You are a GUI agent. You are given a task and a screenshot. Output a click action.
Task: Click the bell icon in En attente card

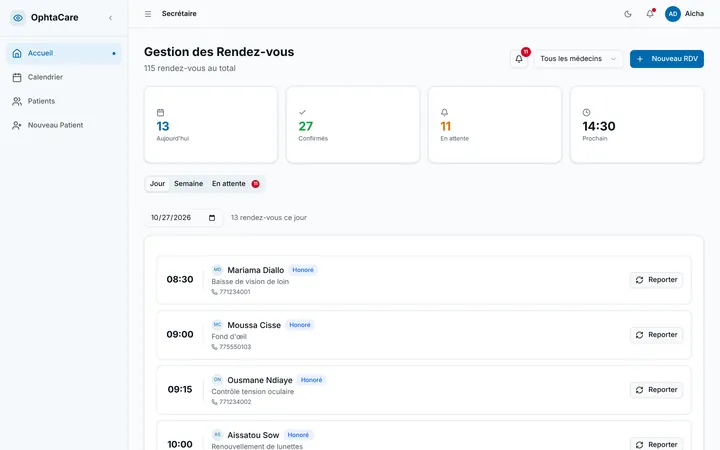444,112
